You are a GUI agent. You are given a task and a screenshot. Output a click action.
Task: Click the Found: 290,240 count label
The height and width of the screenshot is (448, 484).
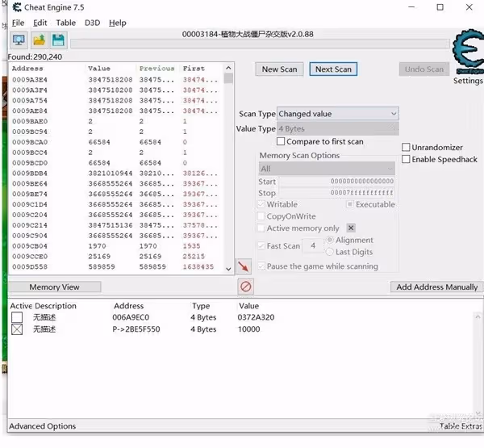click(x=35, y=57)
